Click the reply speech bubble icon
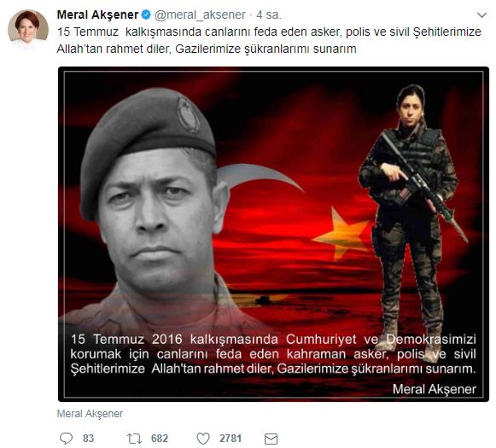This screenshot has width=496, height=448. [67, 439]
